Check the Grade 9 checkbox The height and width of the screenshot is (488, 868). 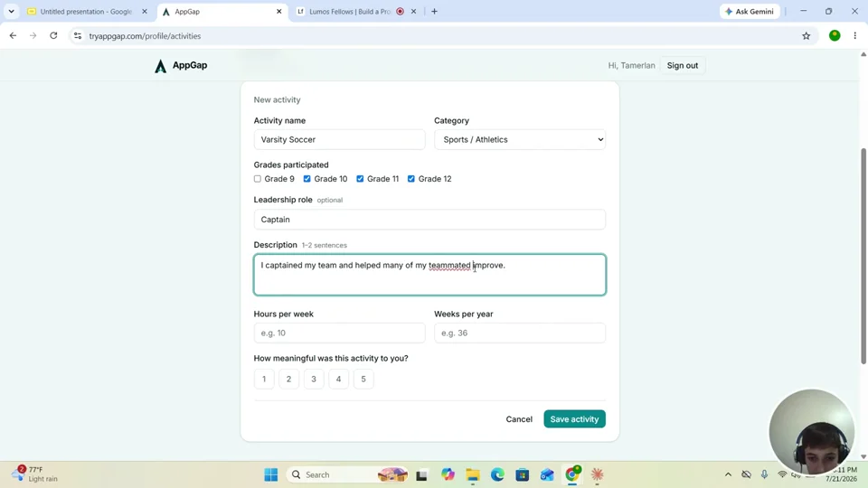[258, 179]
